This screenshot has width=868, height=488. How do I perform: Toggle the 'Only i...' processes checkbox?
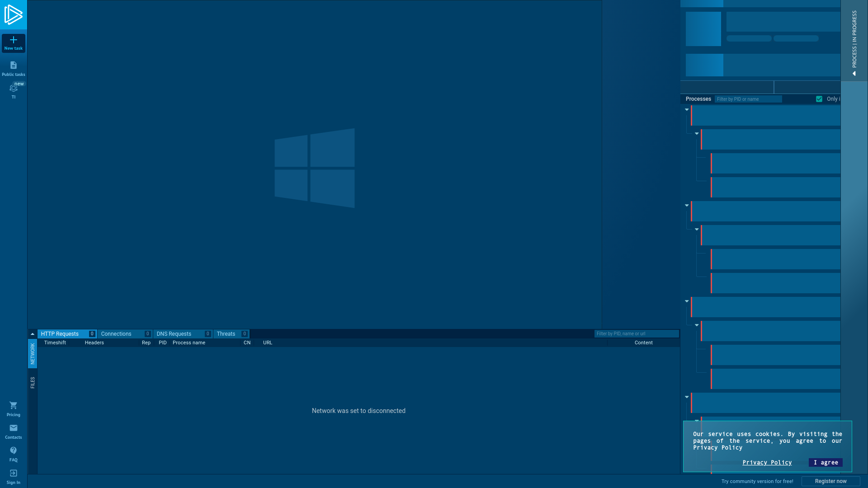tap(819, 99)
